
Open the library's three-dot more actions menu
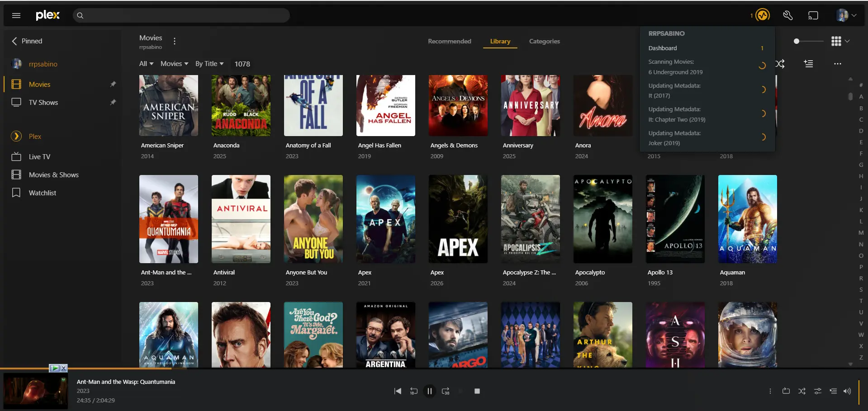pos(837,64)
